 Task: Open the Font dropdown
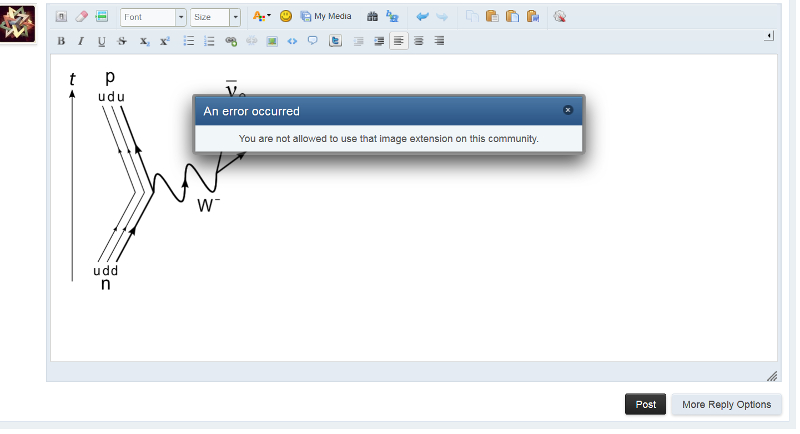(153, 17)
